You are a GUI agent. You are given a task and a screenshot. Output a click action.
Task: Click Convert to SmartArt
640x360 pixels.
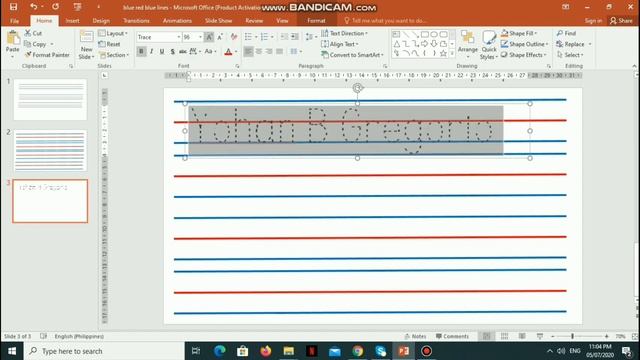pos(353,55)
